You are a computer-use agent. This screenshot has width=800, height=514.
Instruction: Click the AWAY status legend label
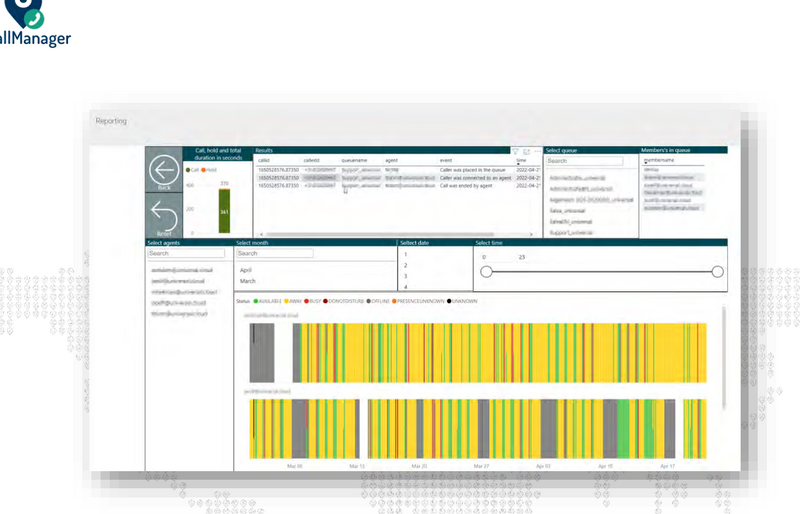(x=293, y=301)
